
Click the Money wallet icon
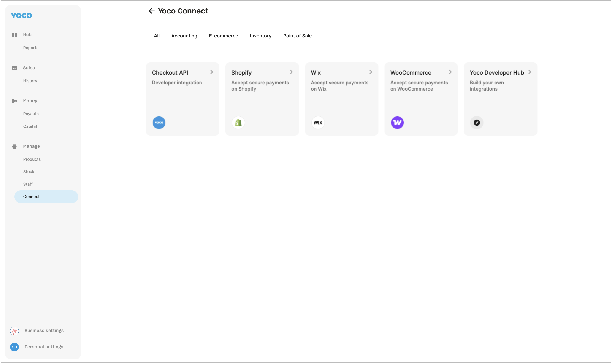pyautogui.click(x=14, y=101)
